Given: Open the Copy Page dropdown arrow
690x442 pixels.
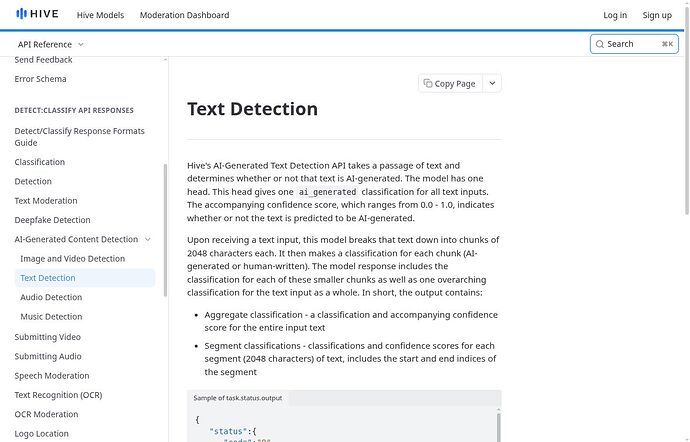Looking at the screenshot, I should click(x=492, y=83).
